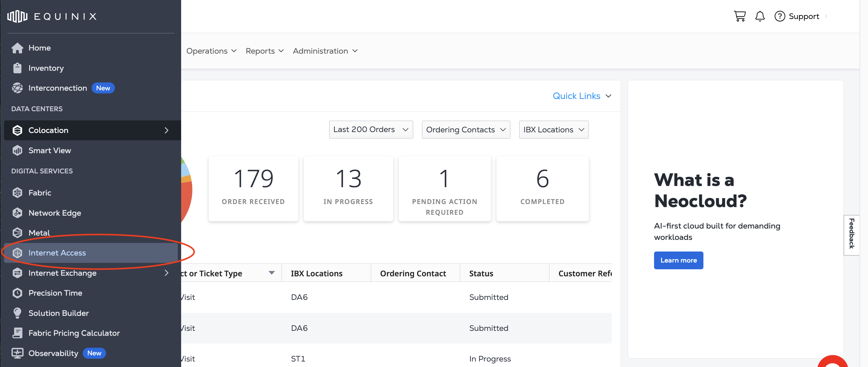Click the Learn more button
The image size is (868, 367).
click(x=678, y=260)
